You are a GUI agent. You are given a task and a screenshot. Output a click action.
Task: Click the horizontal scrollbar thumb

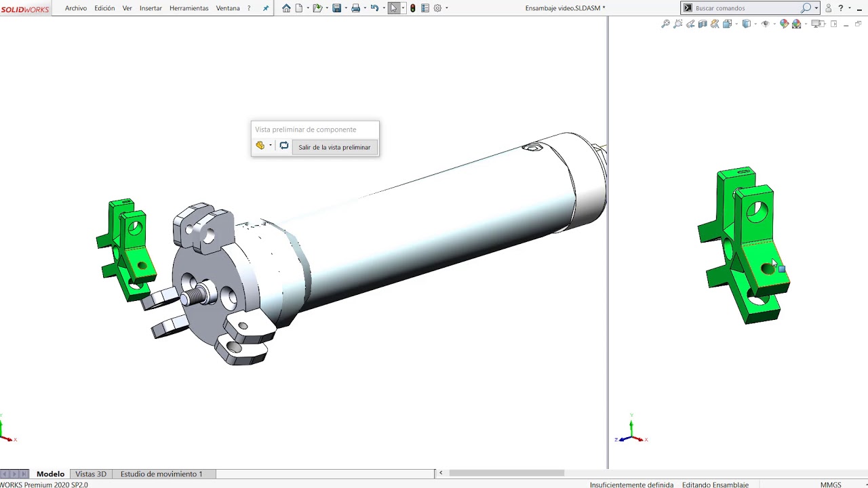(507, 473)
